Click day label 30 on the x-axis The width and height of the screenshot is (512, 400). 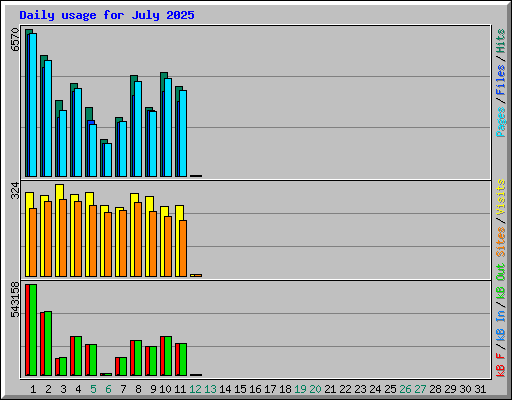[x=465, y=389]
